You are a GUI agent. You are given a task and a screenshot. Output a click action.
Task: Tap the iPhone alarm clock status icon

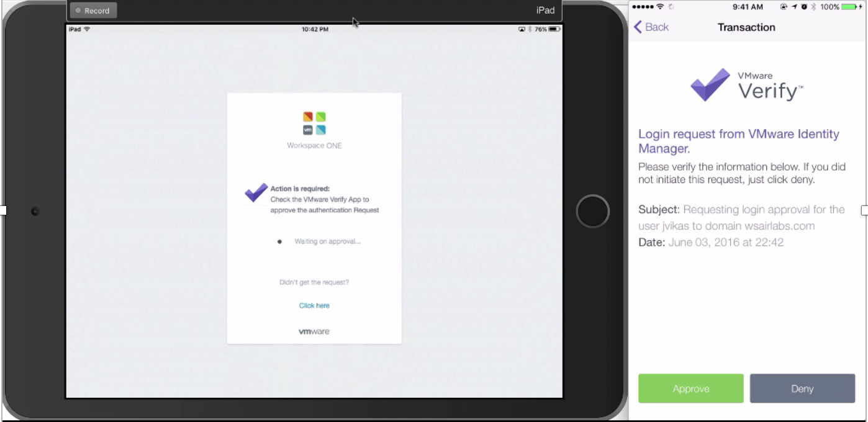(x=805, y=7)
